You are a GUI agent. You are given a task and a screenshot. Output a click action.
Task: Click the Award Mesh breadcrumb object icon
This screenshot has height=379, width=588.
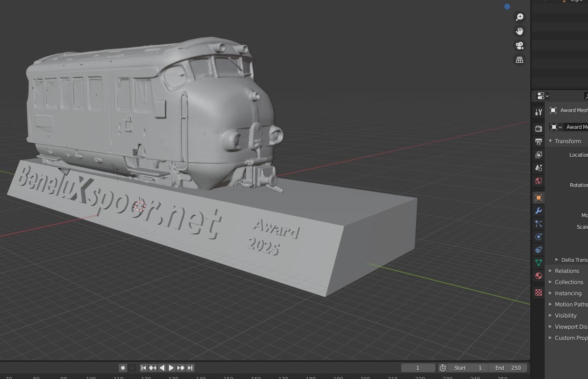[x=553, y=110]
